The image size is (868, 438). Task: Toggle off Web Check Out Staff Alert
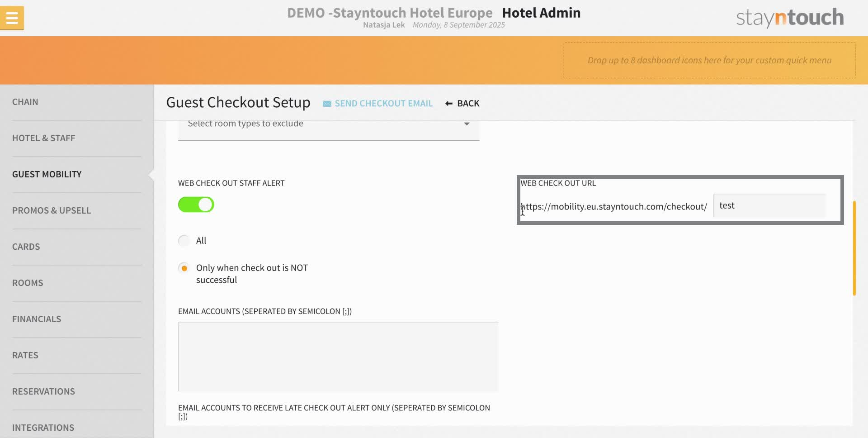click(196, 205)
